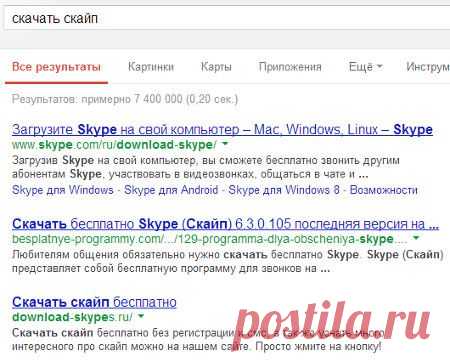450x362 pixels.
Task: Click snippet text "Любителям общения обязательно нужно"
Action: 116,255
